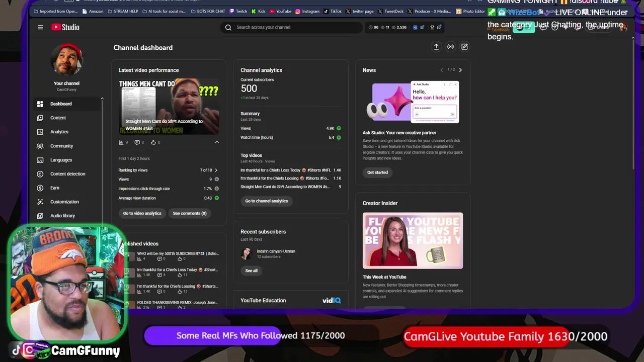Viewport: 644px width, 362px height.
Task: Click the Average view duration row
Action: pyautogui.click(x=169, y=198)
